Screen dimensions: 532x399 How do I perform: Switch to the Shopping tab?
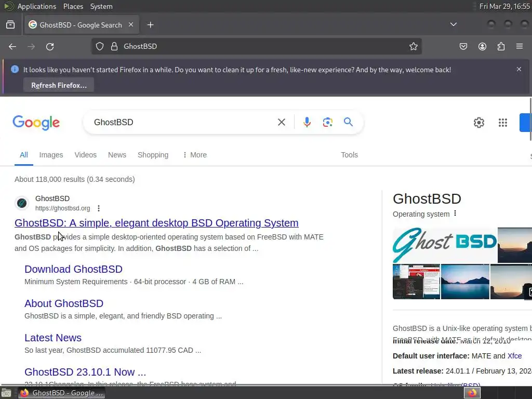point(153,155)
